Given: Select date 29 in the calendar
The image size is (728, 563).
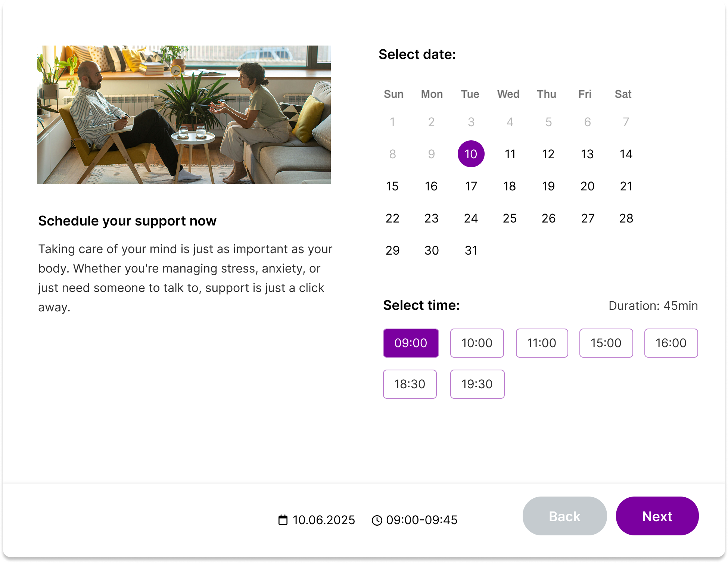Looking at the screenshot, I should click(x=392, y=250).
